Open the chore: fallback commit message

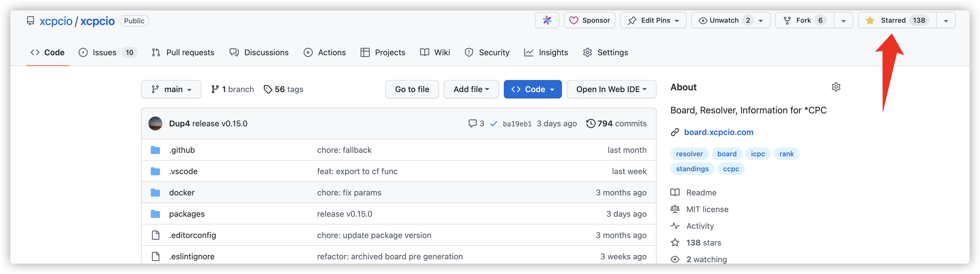click(344, 150)
